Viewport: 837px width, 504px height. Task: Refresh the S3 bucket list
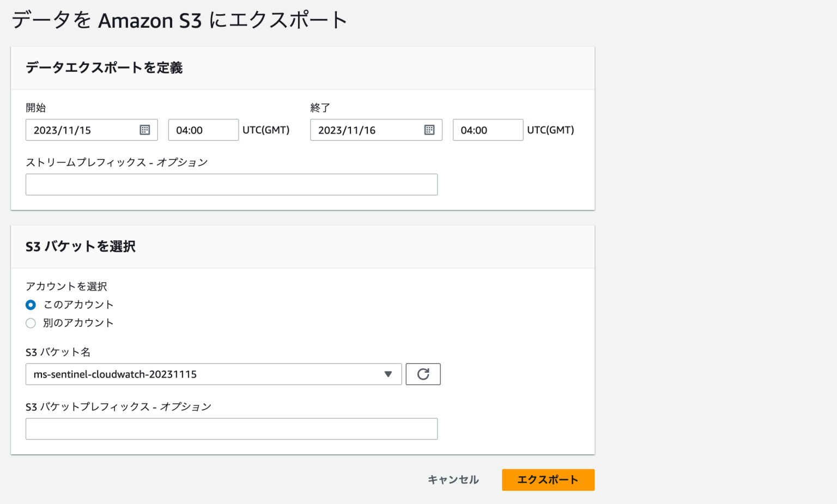coord(423,374)
